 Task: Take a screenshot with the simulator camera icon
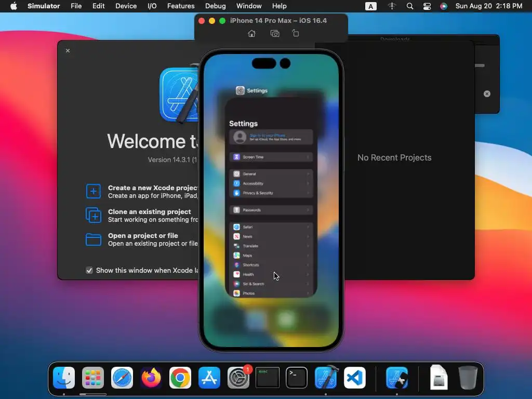(x=275, y=34)
